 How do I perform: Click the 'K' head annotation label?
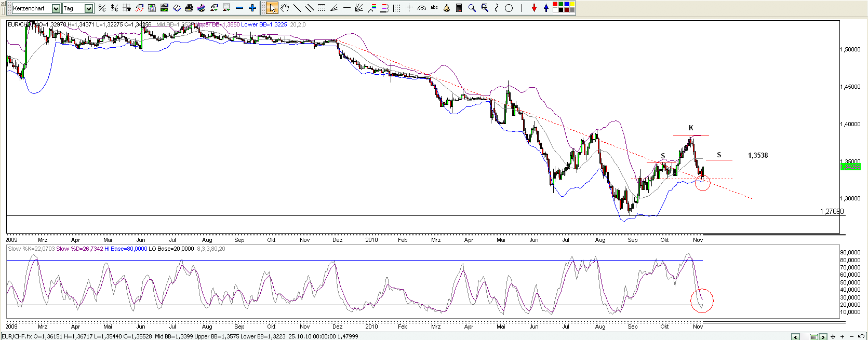tap(691, 128)
